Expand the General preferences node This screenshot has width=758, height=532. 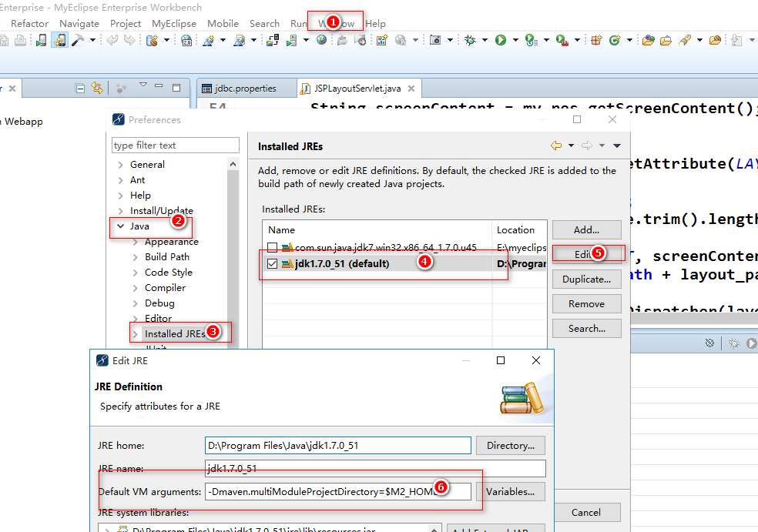coord(120,165)
